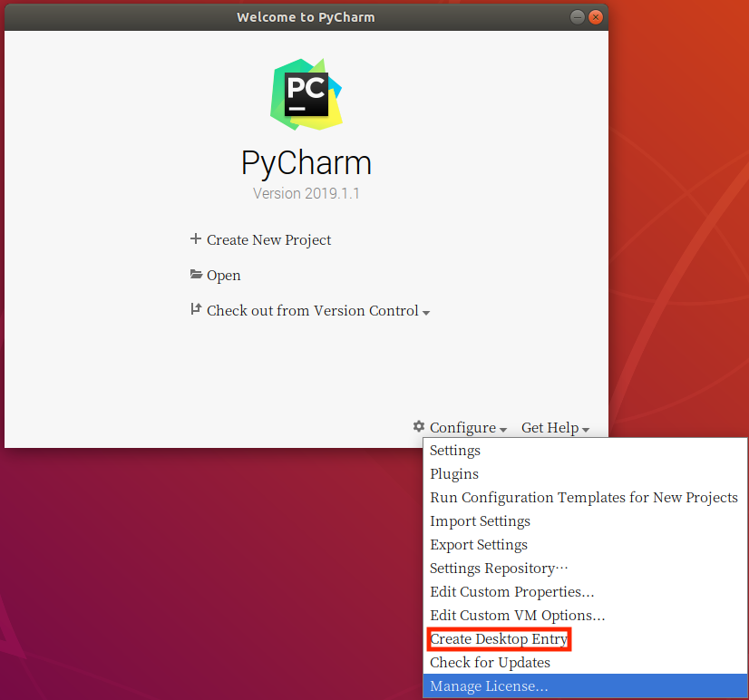
Task: Create New Project from the welcome screen
Action: pyautogui.click(x=268, y=240)
